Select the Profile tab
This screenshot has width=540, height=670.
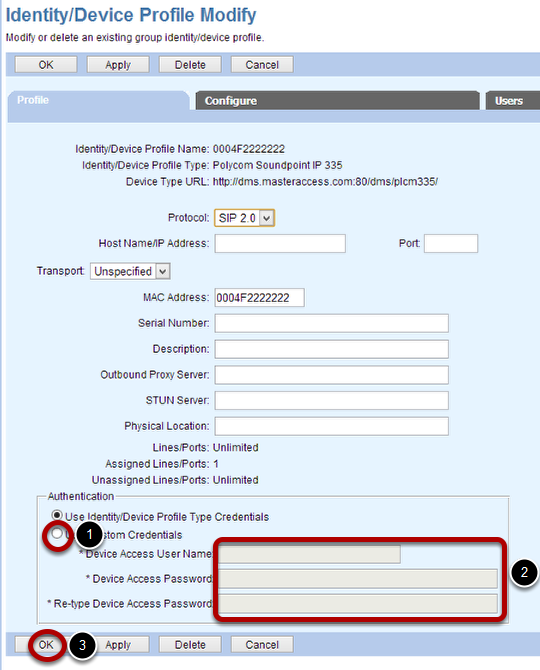pyautogui.click(x=98, y=101)
